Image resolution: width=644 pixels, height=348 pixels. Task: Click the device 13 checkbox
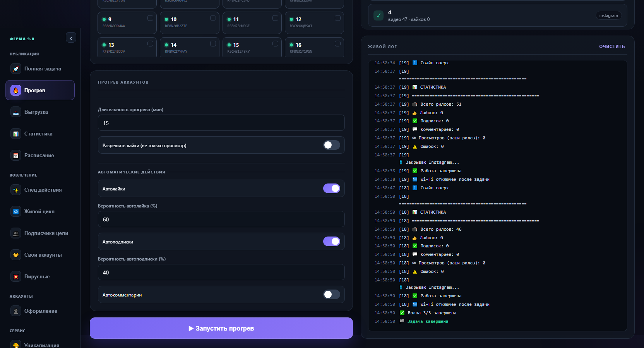(150, 44)
